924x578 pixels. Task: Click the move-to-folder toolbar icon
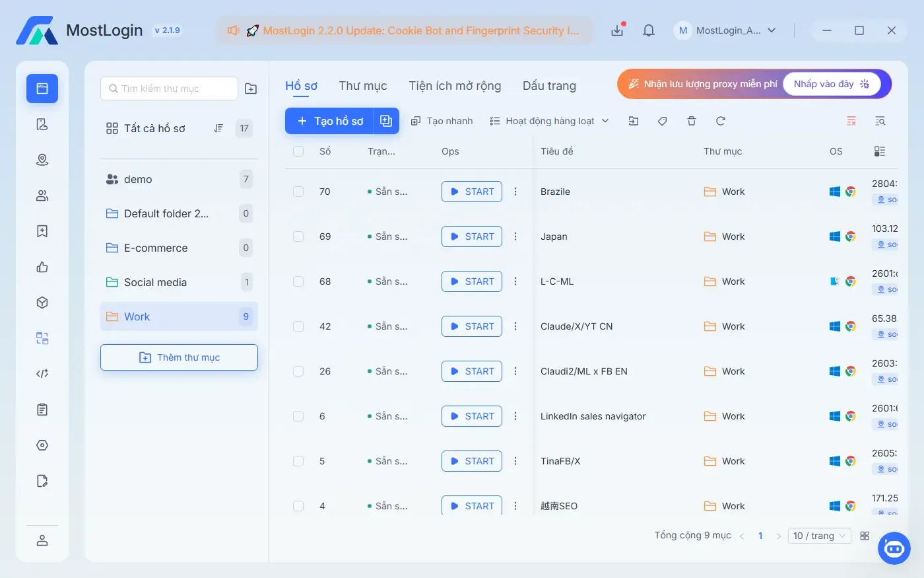(634, 121)
